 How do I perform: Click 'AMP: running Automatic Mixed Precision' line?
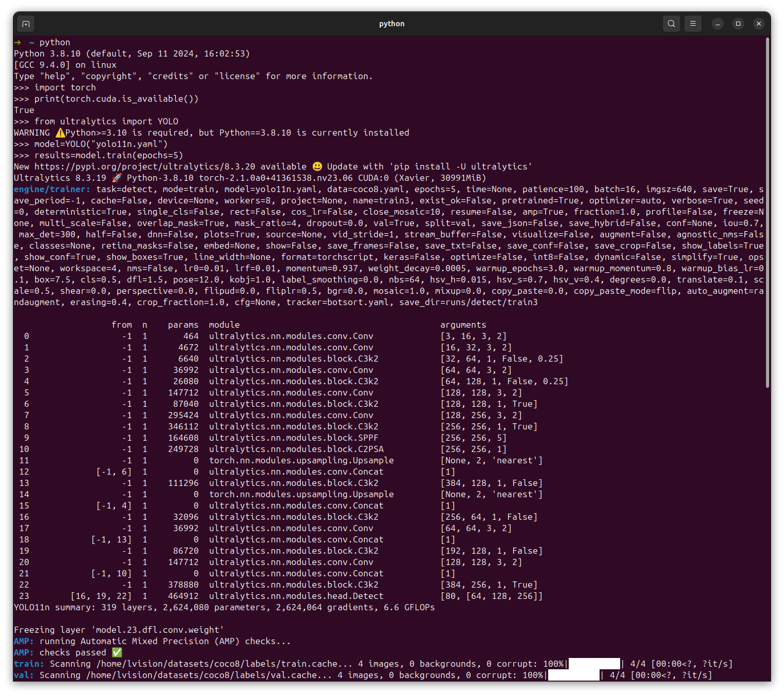(153, 641)
